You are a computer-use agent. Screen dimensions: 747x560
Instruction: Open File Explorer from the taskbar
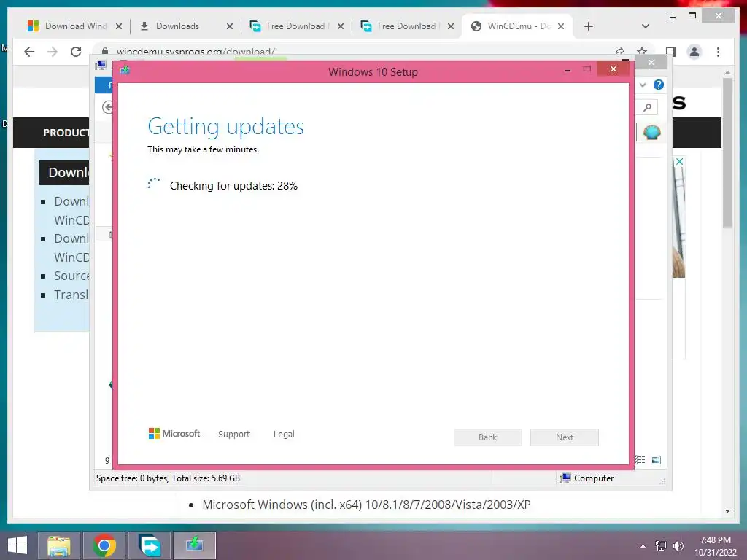click(59, 545)
